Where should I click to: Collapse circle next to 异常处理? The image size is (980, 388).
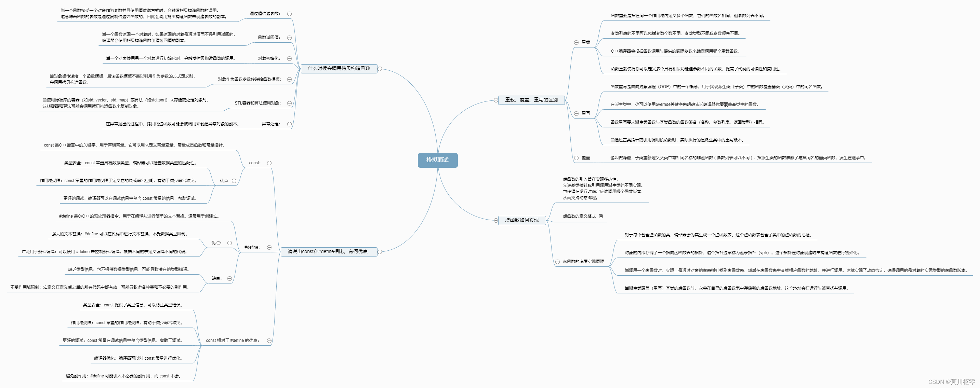coord(290,124)
